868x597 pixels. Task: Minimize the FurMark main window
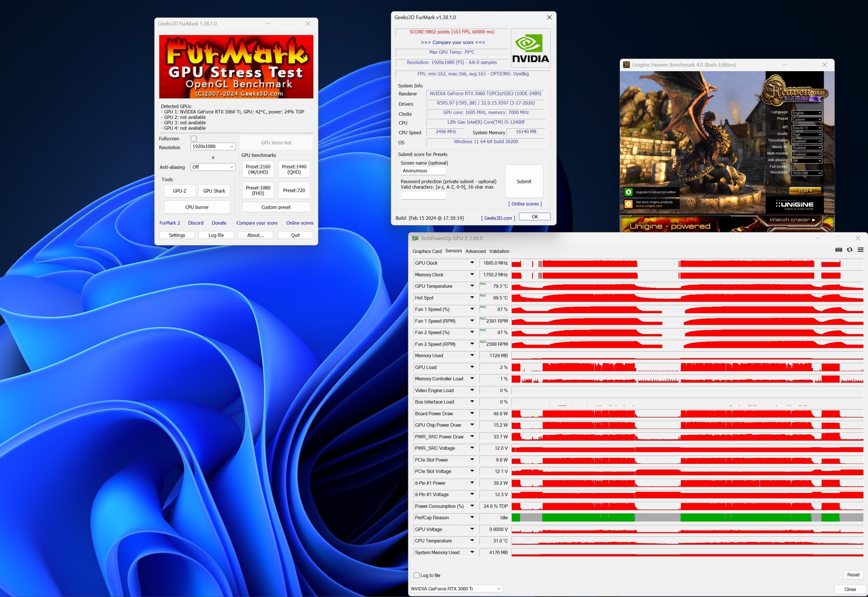[268, 23]
